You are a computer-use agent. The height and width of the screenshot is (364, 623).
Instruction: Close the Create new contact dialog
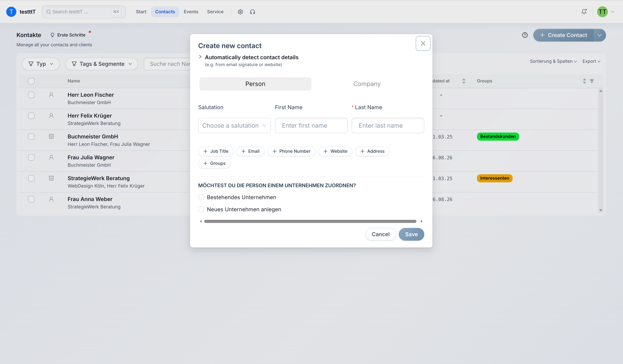point(423,44)
